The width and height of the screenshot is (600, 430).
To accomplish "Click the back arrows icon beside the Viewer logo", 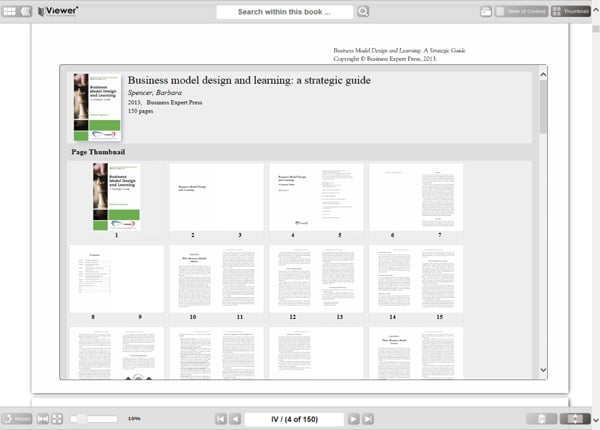I will (26, 11).
